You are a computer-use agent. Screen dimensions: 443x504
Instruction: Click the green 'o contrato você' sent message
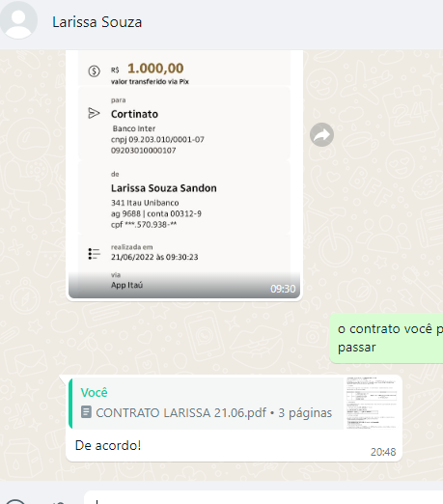386,338
